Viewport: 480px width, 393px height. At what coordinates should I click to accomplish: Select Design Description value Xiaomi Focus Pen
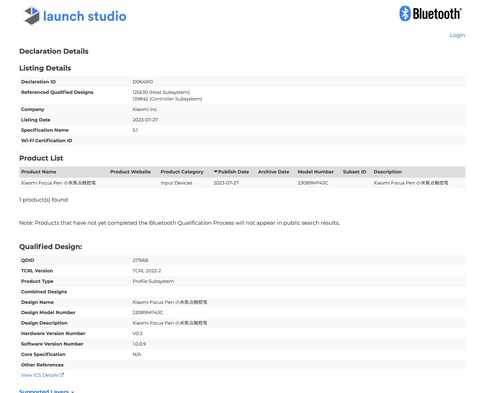(x=170, y=323)
